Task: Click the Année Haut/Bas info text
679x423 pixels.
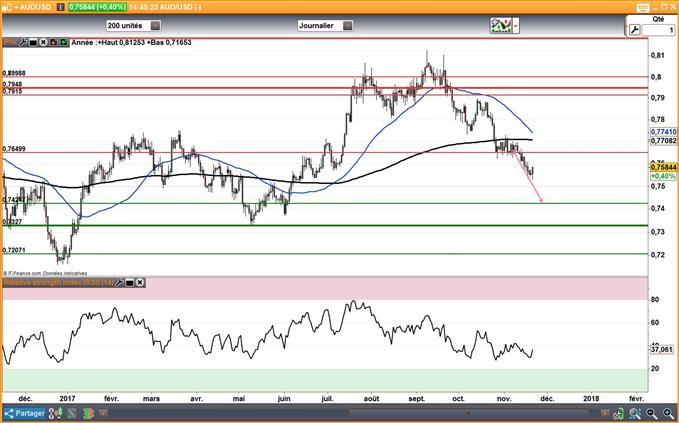Action: click(131, 42)
